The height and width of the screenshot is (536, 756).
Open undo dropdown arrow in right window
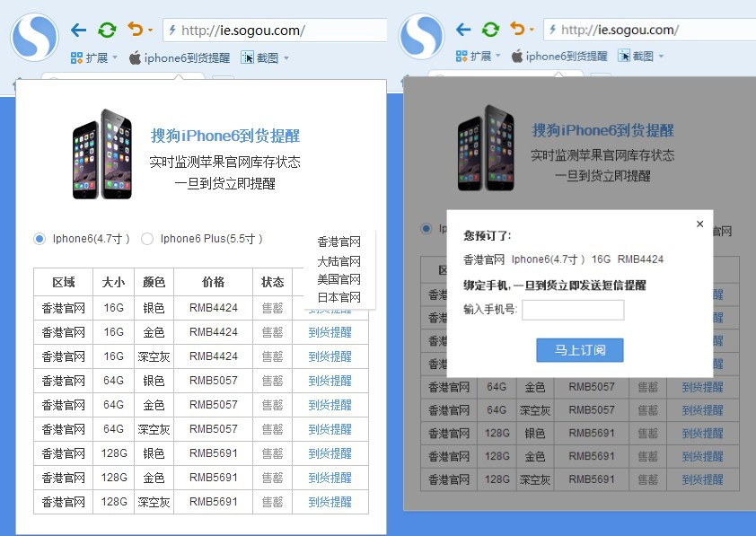(x=532, y=30)
